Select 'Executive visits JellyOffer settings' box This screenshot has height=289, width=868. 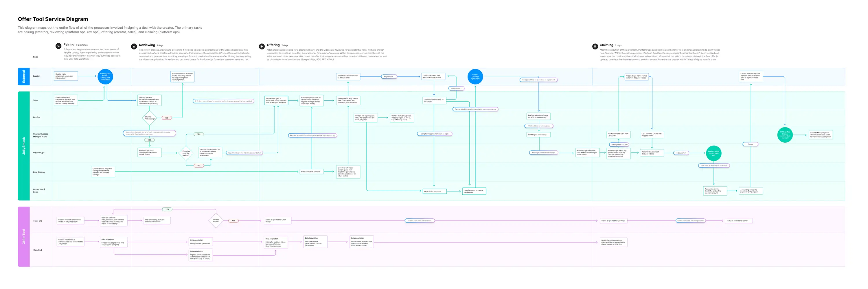point(103,172)
